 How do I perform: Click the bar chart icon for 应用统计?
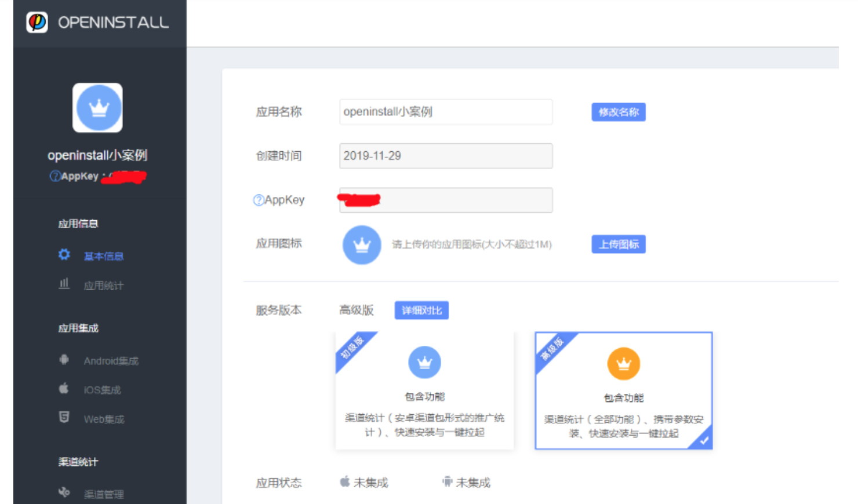coord(64,284)
